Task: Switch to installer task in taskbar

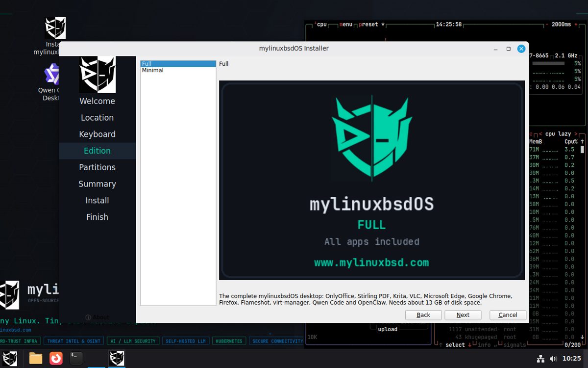Action: click(x=117, y=358)
